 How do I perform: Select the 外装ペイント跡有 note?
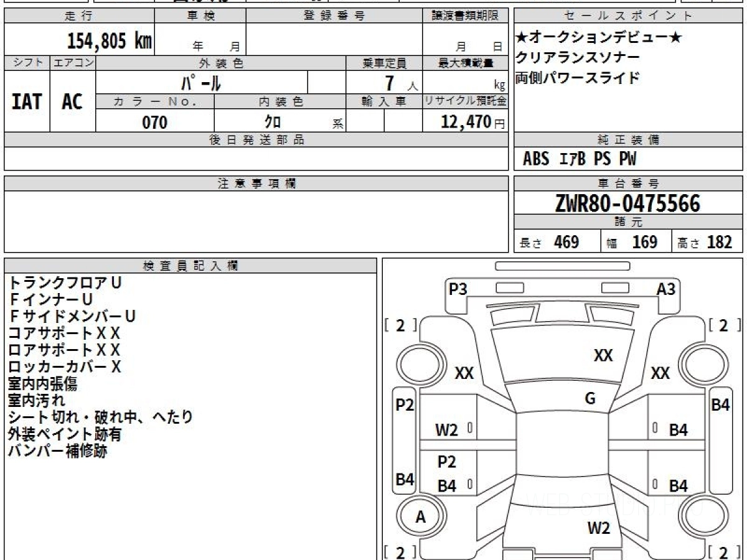coord(65,434)
